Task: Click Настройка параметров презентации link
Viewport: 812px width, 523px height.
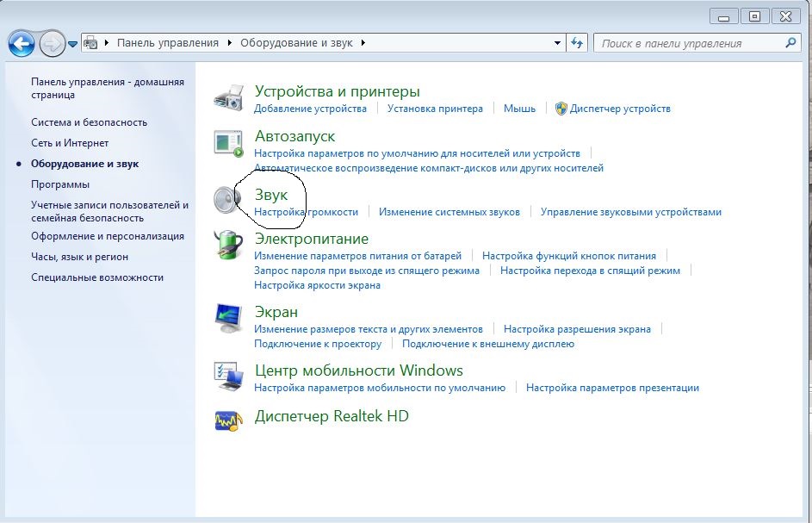Action: [612, 388]
